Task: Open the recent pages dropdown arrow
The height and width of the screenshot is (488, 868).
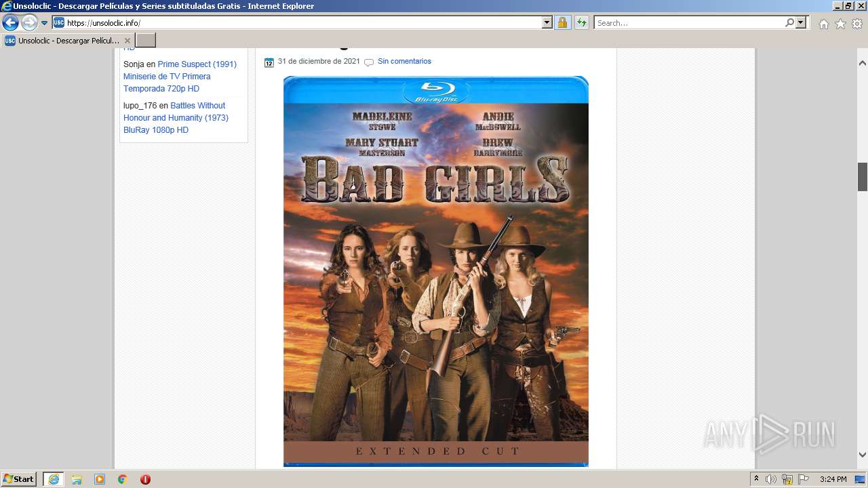Action: pos(45,23)
